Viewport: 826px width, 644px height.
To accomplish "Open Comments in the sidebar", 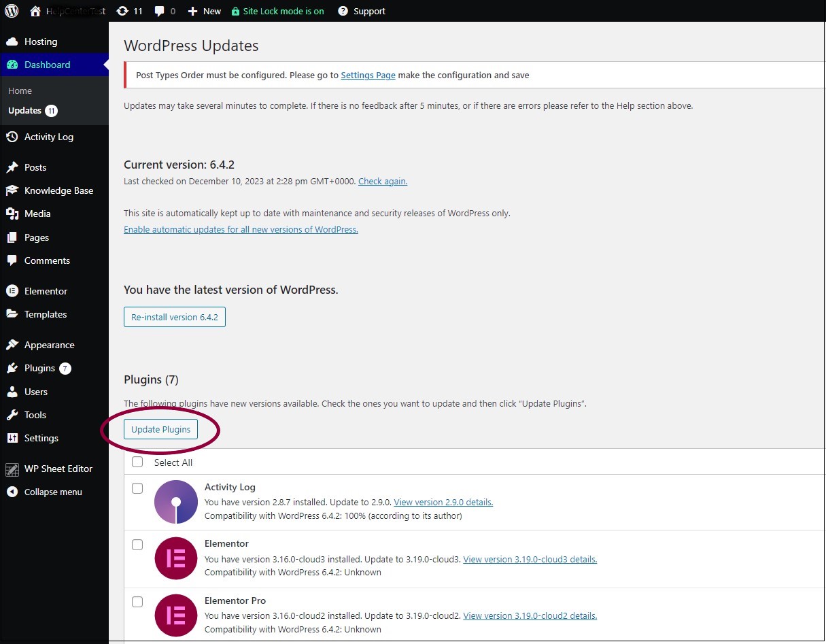I will pos(54,260).
